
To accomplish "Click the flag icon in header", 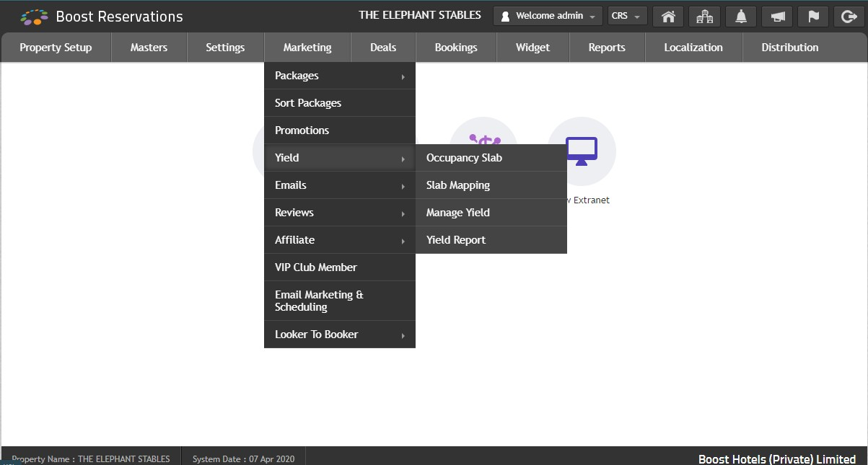I will point(812,16).
